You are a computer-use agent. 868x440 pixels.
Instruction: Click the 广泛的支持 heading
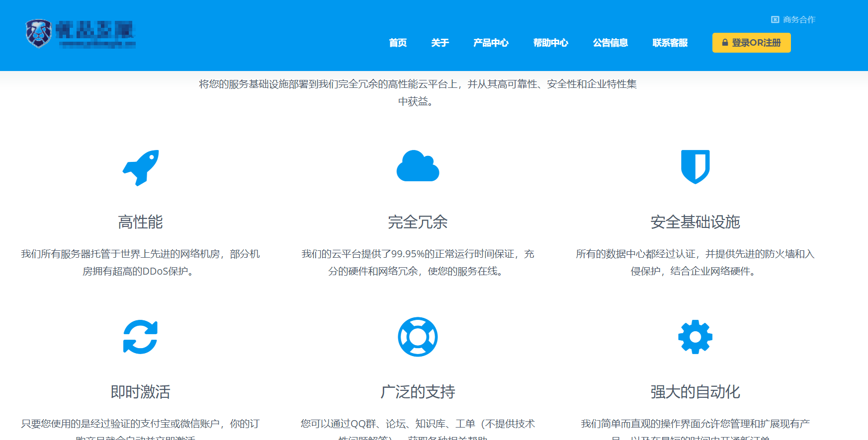click(x=418, y=392)
